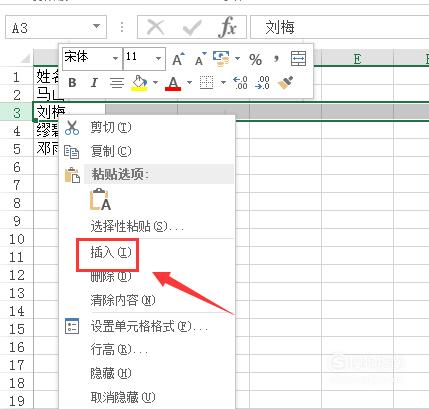Click the confirm checkmark in formula bar
429x409 pixels.
coord(192,27)
